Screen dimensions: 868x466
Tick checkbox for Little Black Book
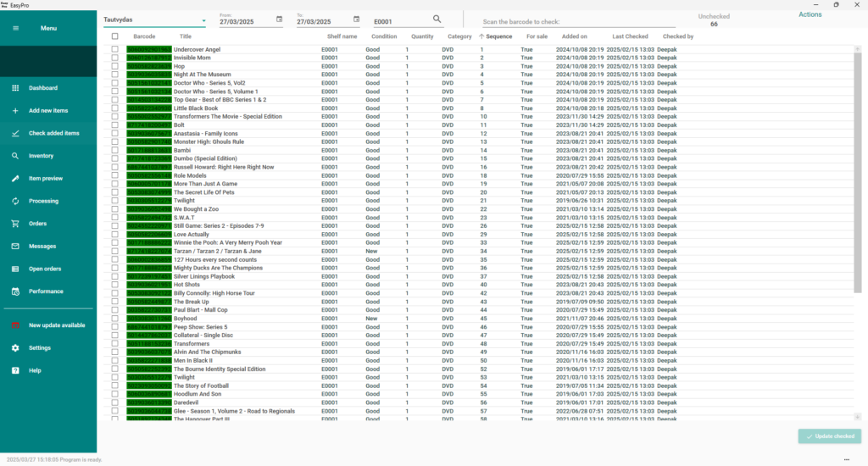pos(114,108)
